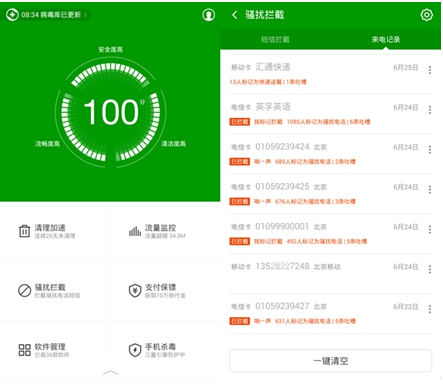Switch to the 短信拦截 tab
This screenshot has width=443, height=392.
(275, 40)
